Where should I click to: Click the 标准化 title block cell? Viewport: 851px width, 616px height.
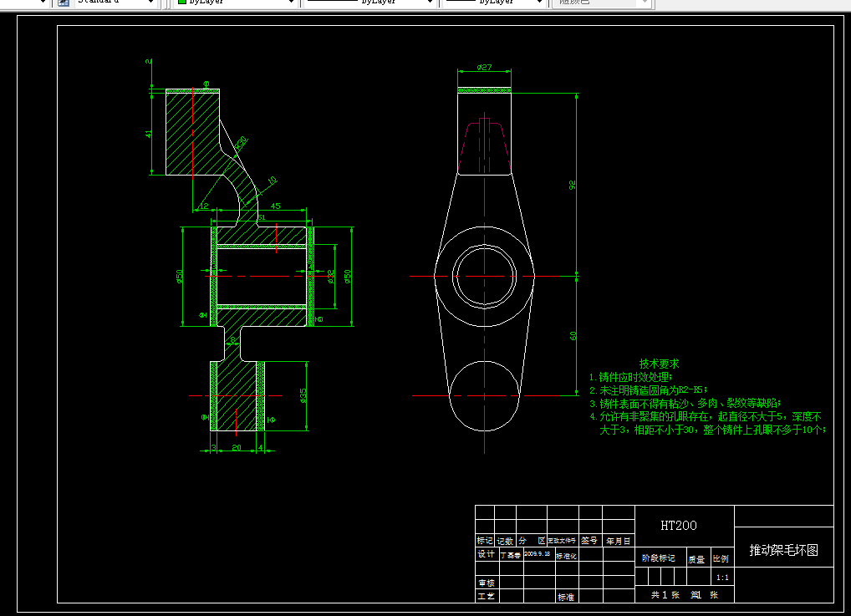(566, 556)
